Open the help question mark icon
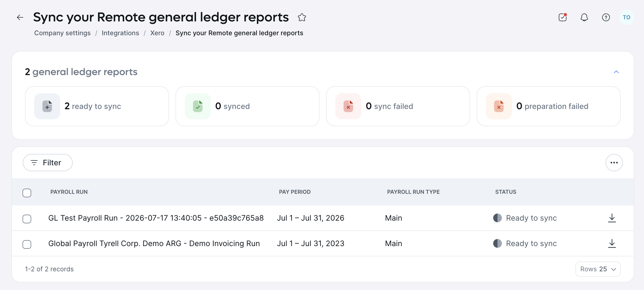644x290 pixels. coord(606,18)
